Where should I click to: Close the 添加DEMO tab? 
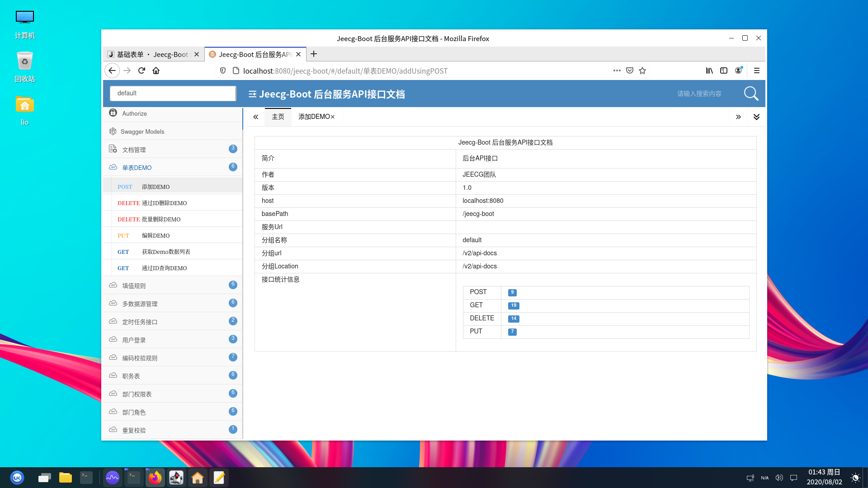(x=333, y=117)
